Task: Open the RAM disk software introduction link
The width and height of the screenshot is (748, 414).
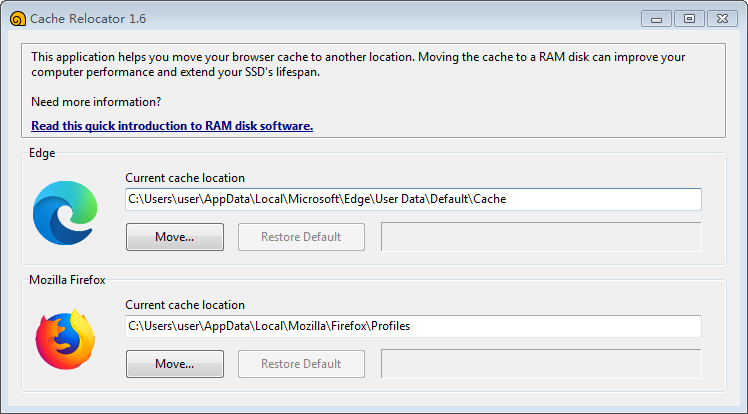Action: pyautogui.click(x=172, y=126)
